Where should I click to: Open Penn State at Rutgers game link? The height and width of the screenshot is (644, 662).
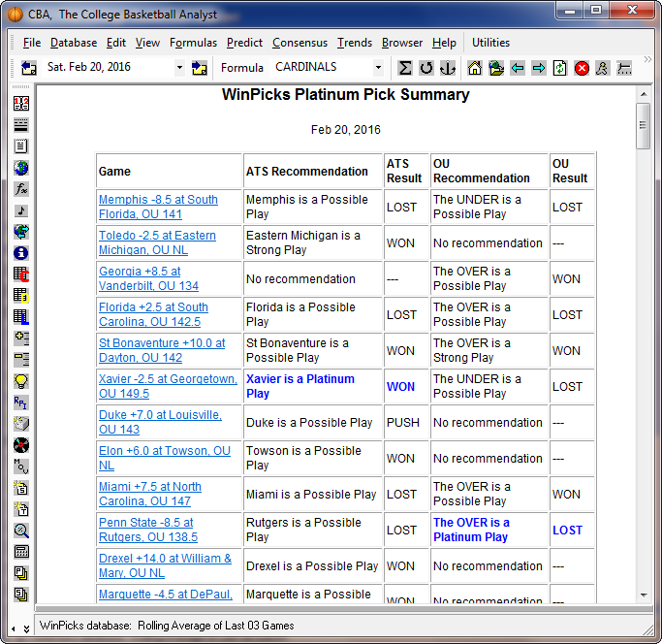pyautogui.click(x=148, y=530)
